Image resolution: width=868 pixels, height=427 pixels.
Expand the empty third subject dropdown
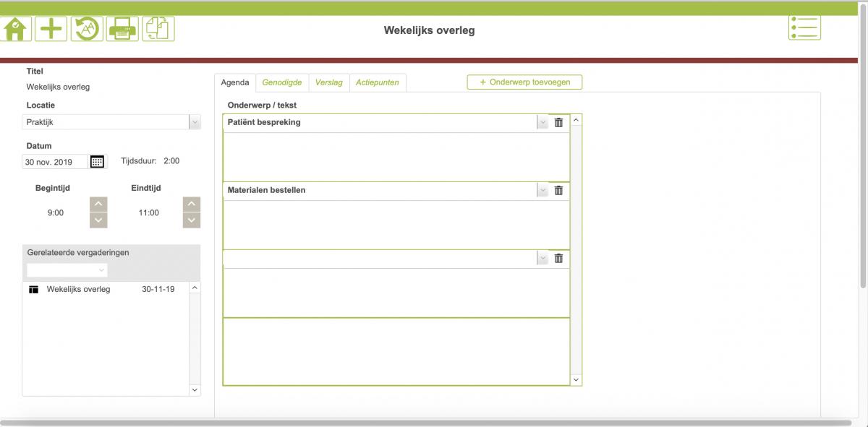click(543, 258)
